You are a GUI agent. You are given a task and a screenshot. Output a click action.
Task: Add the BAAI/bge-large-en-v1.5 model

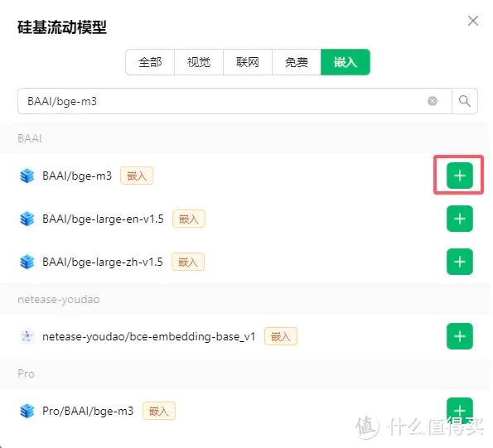459,219
